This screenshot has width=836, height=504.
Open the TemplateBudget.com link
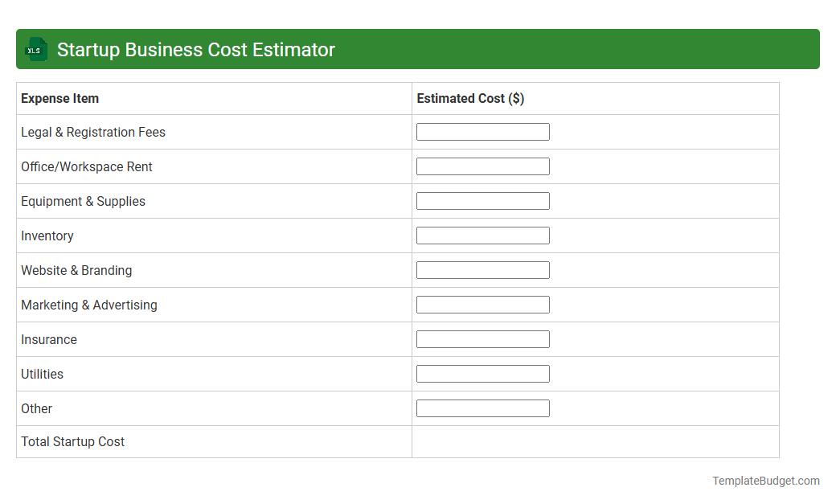pyautogui.click(x=766, y=481)
